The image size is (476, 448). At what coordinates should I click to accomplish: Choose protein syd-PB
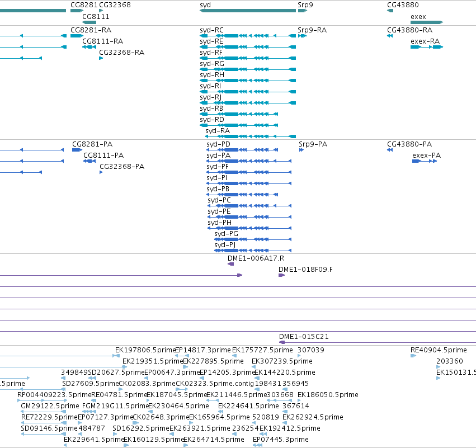(218, 189)
